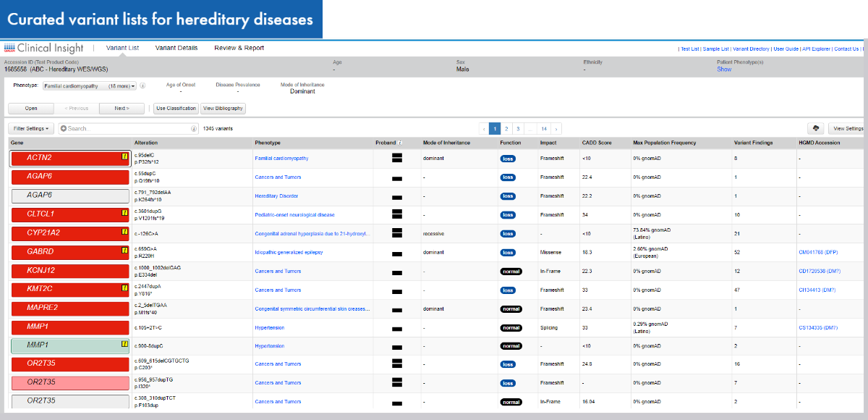
Task: Select the green MMP1 gene tile
Action: click(69, 346)
